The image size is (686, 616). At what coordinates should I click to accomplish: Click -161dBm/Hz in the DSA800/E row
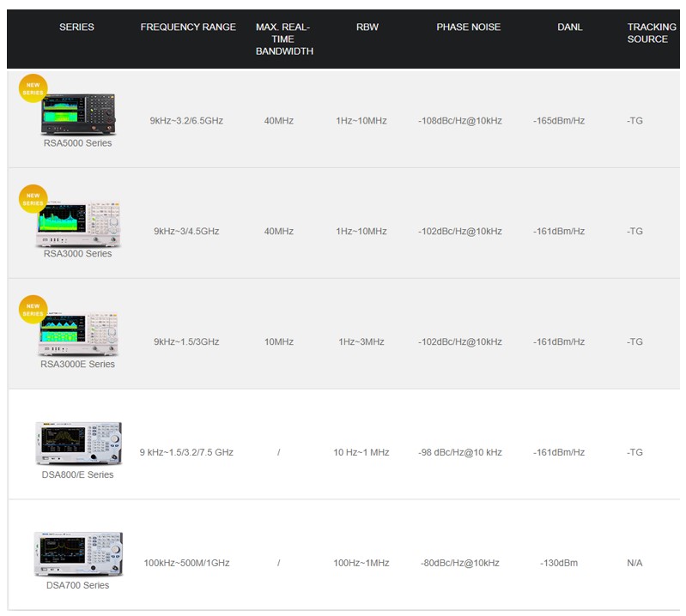[559, 452]
